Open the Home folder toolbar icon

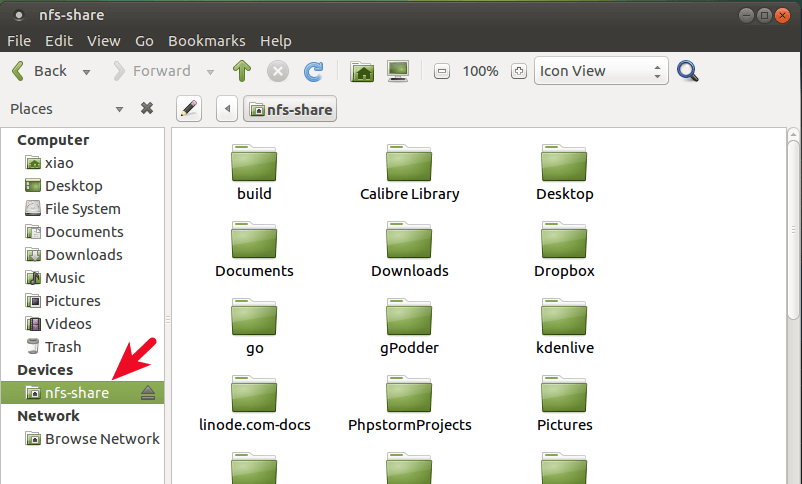coord(362,71)
